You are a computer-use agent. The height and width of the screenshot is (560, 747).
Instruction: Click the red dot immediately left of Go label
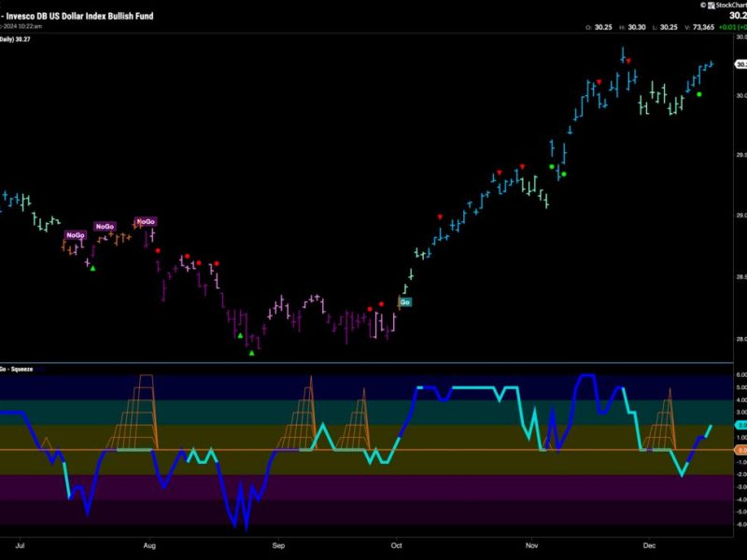(381, 304)
